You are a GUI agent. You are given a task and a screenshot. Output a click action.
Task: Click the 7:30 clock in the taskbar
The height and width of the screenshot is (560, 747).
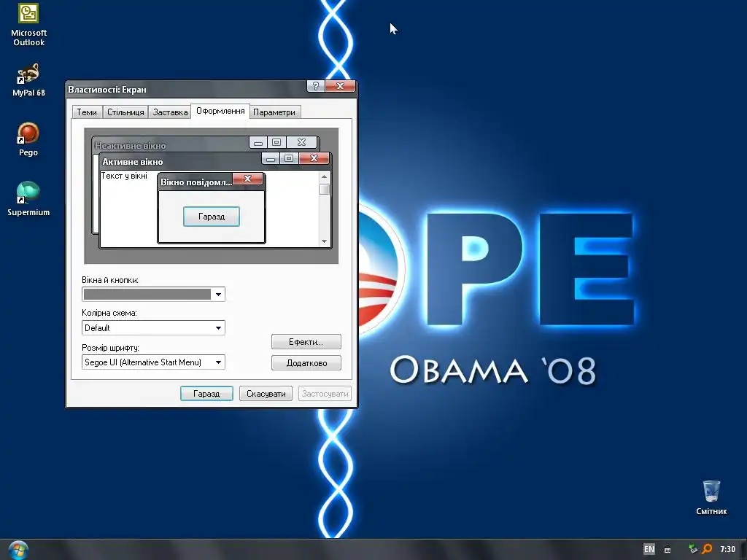(x=727, y=549)
